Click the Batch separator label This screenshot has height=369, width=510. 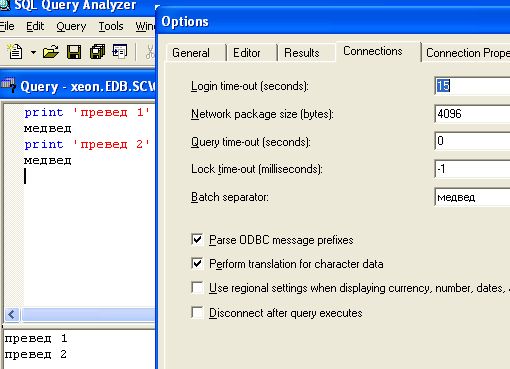click(x=230, y=197)
